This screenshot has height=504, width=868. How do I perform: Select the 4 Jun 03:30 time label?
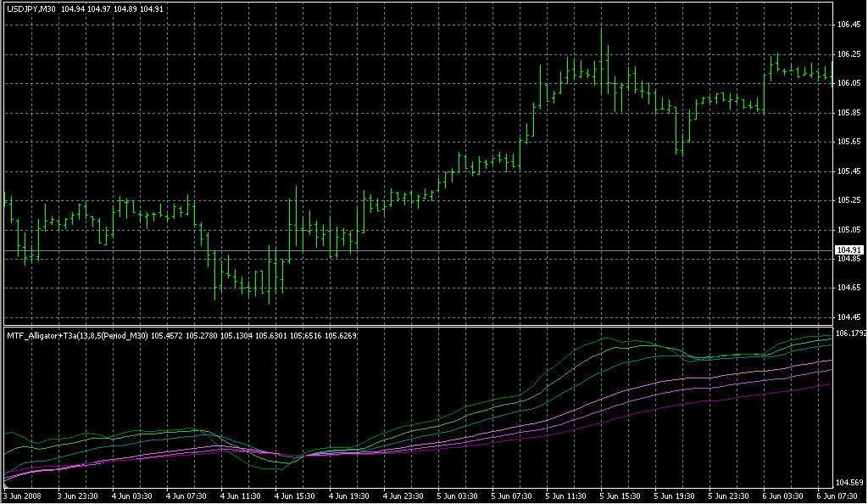(x=131, y=496)
